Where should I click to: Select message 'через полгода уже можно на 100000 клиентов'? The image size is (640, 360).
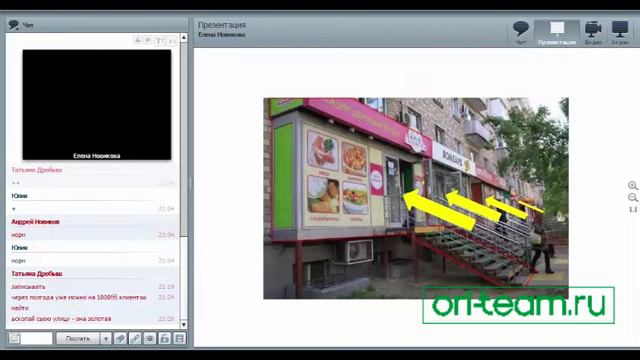click(79, 298)
